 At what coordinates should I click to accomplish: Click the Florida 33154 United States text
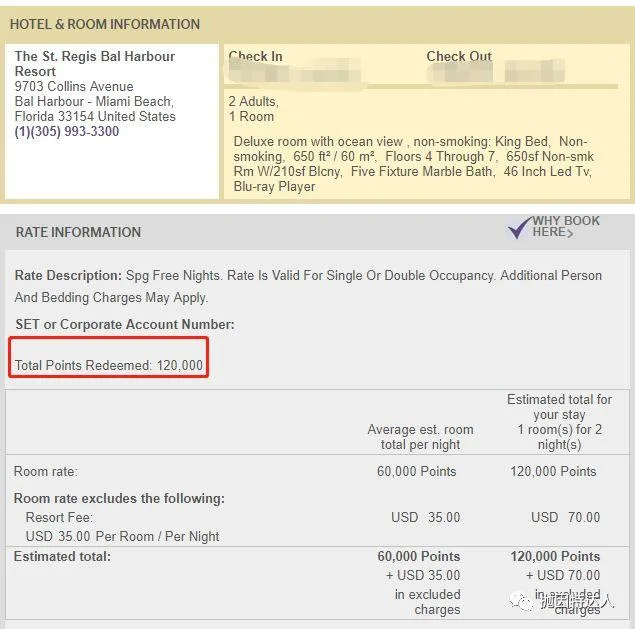pyautogui.click(x=95, y=116)
